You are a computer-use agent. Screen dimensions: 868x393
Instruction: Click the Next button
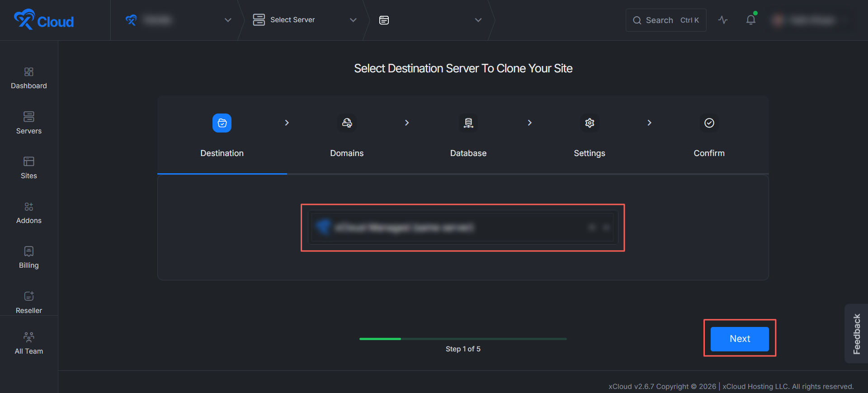tap(740, 339)
